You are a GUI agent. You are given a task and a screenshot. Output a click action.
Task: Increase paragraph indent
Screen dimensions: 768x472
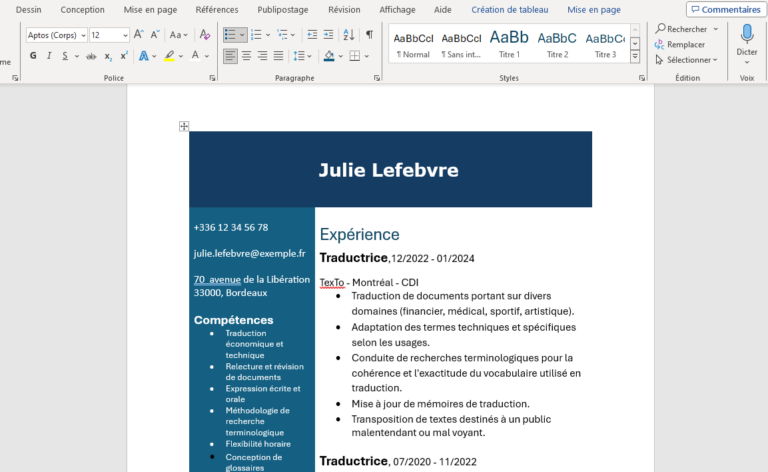328,35
